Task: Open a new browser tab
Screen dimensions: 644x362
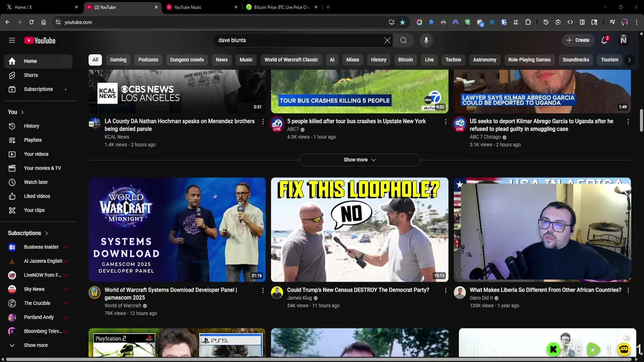Action: coord(328,7)
